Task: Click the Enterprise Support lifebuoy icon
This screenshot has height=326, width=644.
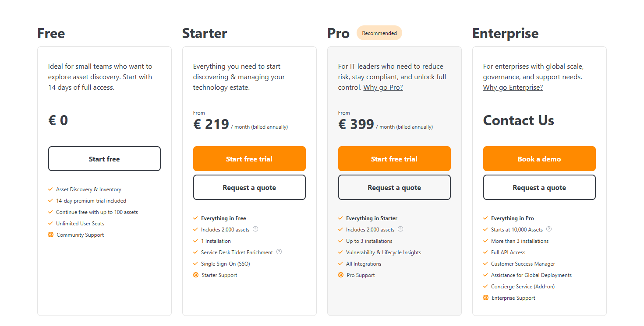Action: click(486, 298)
